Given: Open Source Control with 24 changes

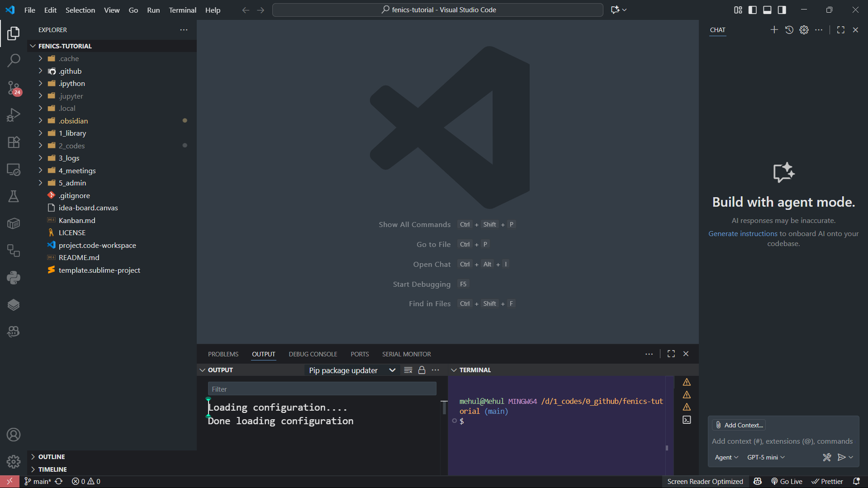Looking at the screenshot, I should tap(14, 88).
